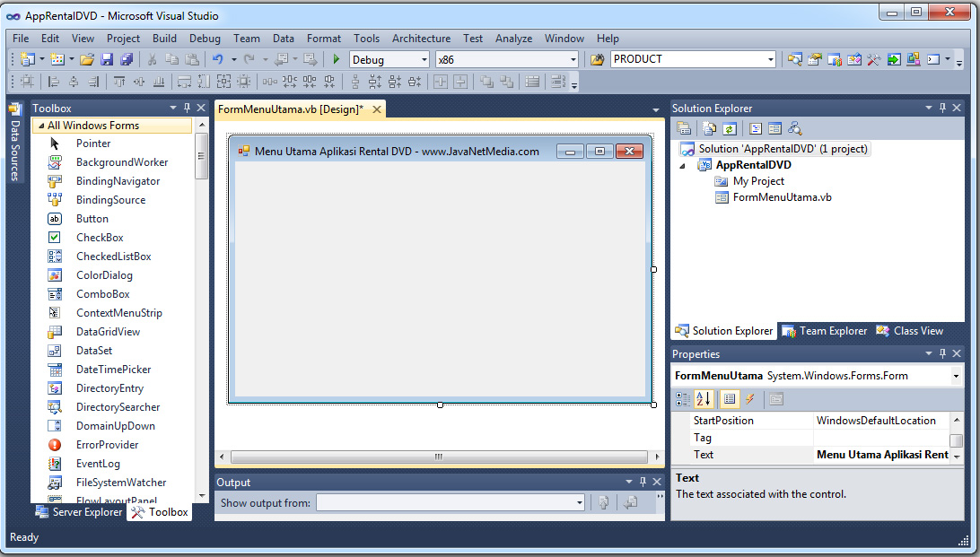
Task: Click the Text property value field
Action: 882,455
